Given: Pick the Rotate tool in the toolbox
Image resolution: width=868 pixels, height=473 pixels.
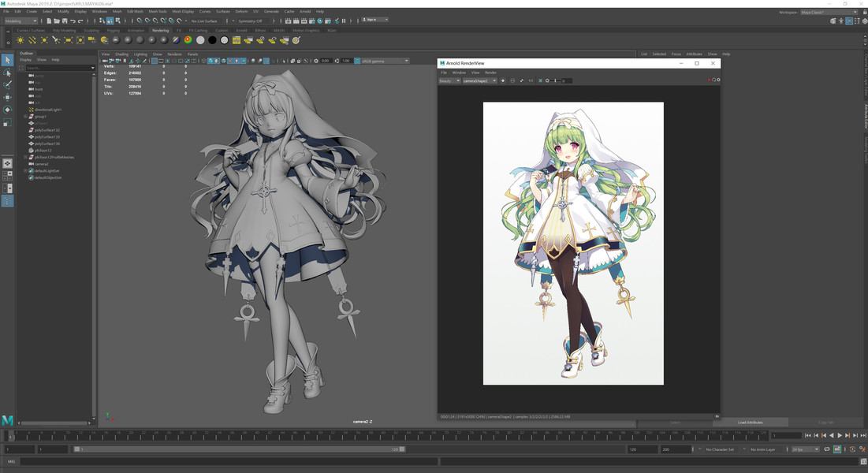Looking at the screenshot, I should [x=7, y=109].
